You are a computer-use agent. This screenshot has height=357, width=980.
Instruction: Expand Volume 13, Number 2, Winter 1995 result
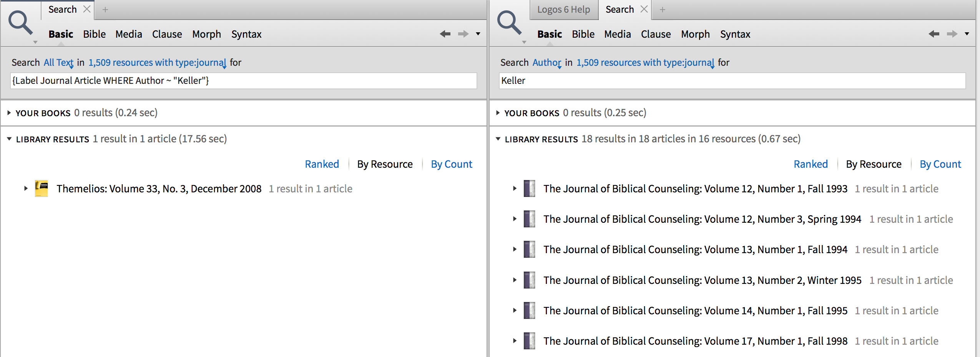pos(515,280)
